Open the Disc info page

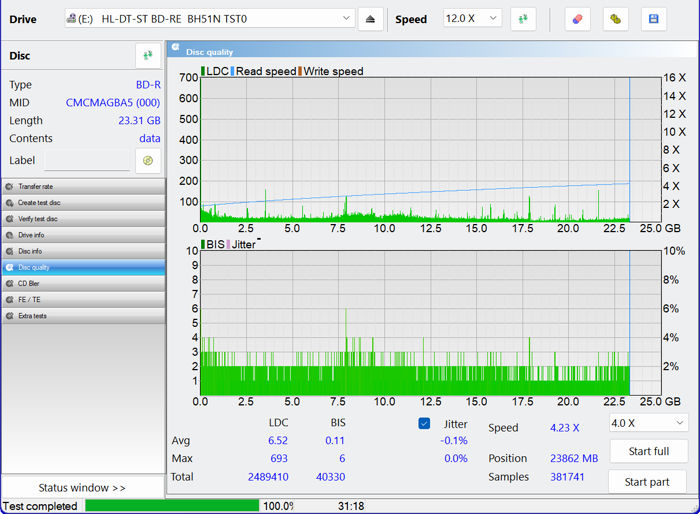pyautogui.click(x=83, y=251)
